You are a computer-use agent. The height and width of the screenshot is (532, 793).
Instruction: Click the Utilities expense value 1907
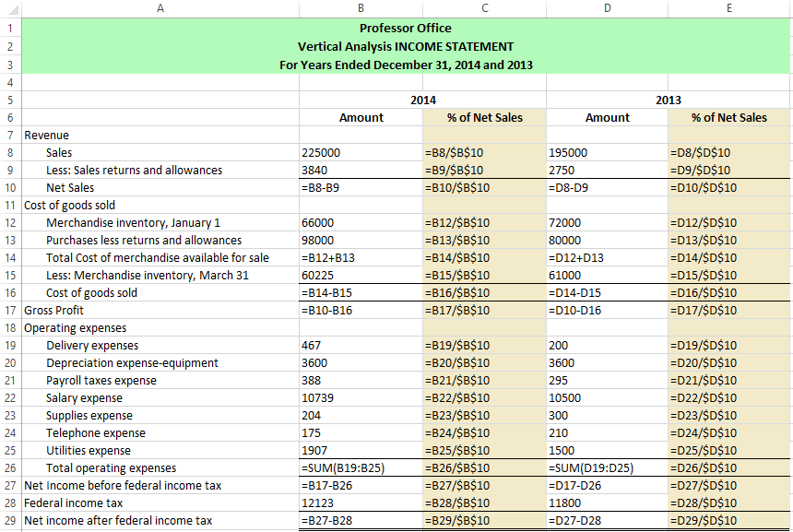tap(361, 450)
